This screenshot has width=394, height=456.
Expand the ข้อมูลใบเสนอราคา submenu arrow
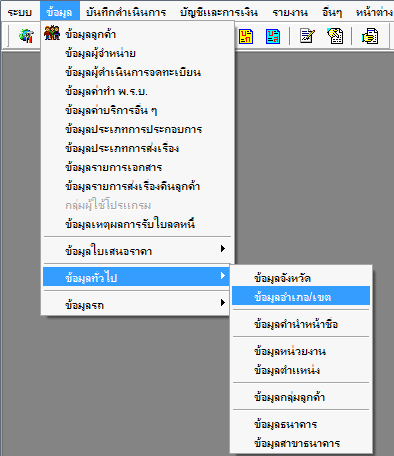223,249
